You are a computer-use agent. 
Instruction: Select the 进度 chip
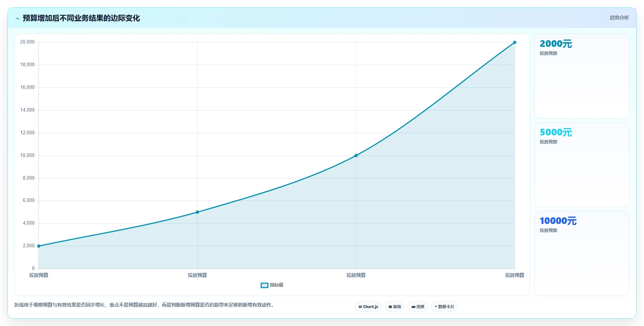pyautogui.click(x=418, y=307)
